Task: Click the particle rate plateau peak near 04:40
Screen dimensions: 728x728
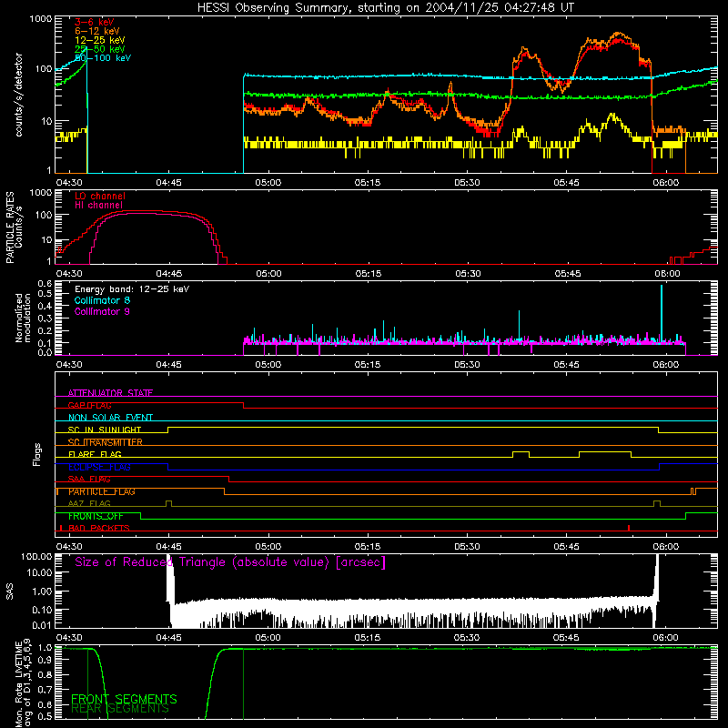Action: click(x=139, y=211)
